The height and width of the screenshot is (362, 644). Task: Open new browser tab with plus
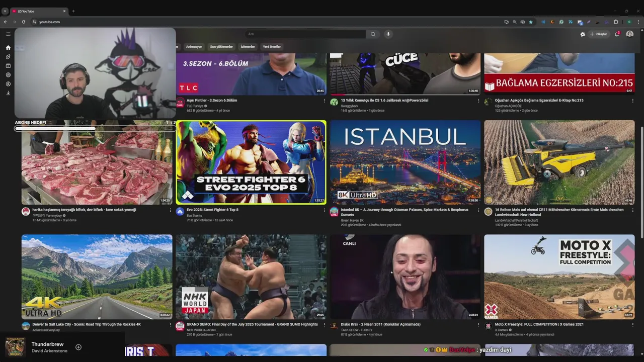(73, 11)
